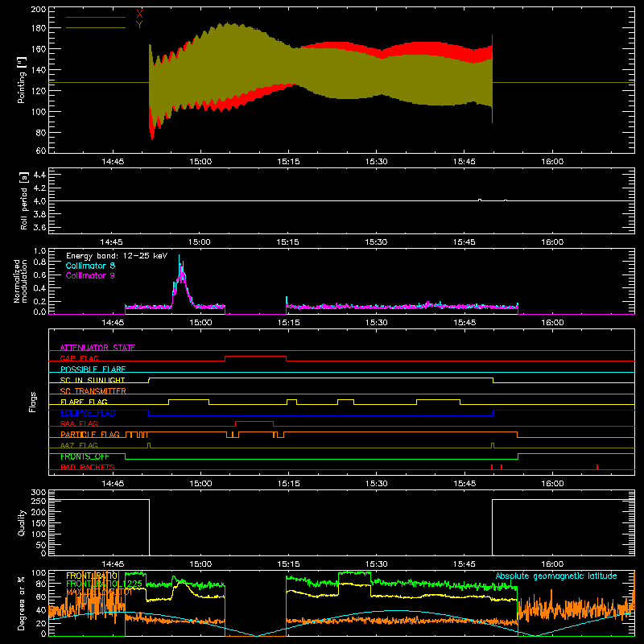Click the 15:00 time label below Quality plot

click(x=200, y=564)
